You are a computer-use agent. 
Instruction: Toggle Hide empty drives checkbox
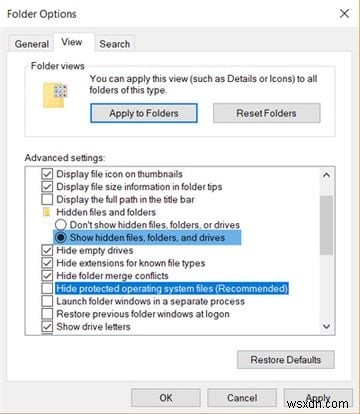pyautogui.click(x=47, y=250)
